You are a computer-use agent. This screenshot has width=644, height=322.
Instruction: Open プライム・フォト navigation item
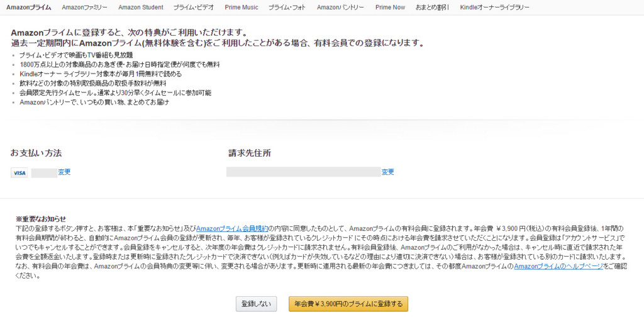(x=287, y=8)
